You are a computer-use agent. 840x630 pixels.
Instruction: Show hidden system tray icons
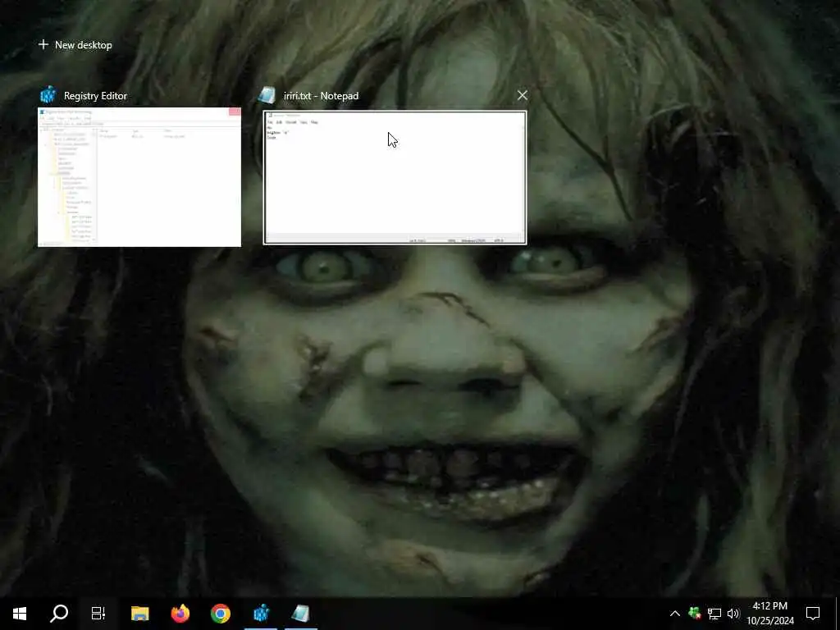pyautogui.click(x=675, y=614)
